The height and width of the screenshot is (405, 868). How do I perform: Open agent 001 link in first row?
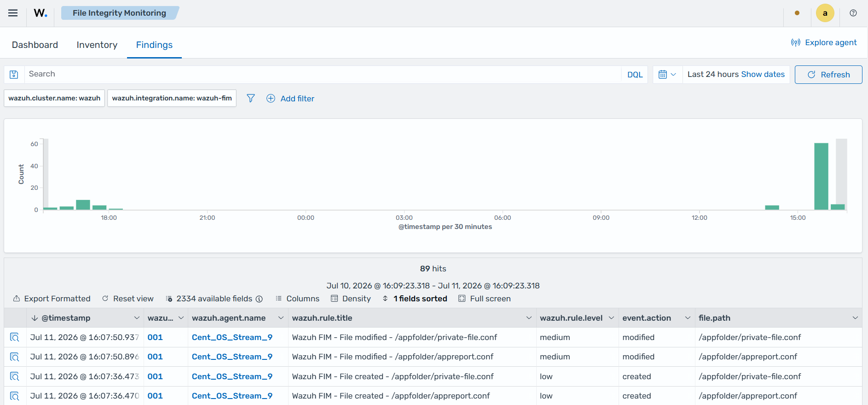(155, 337)
